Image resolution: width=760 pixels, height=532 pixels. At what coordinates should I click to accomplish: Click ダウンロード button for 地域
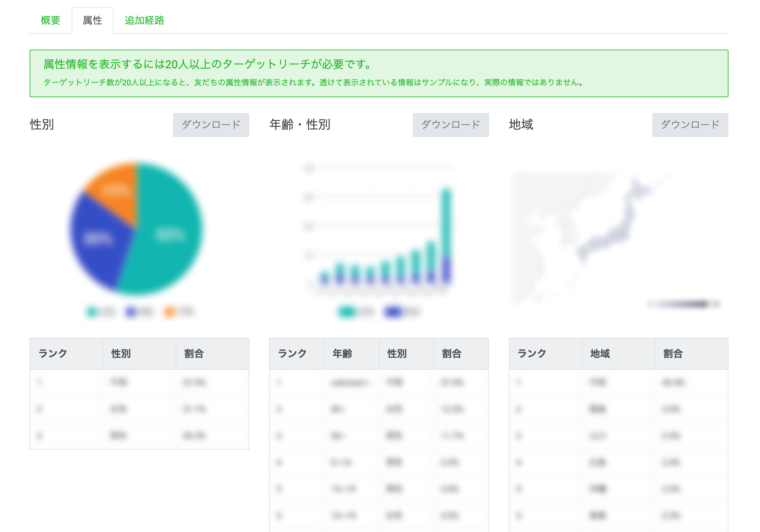[690, 125]
